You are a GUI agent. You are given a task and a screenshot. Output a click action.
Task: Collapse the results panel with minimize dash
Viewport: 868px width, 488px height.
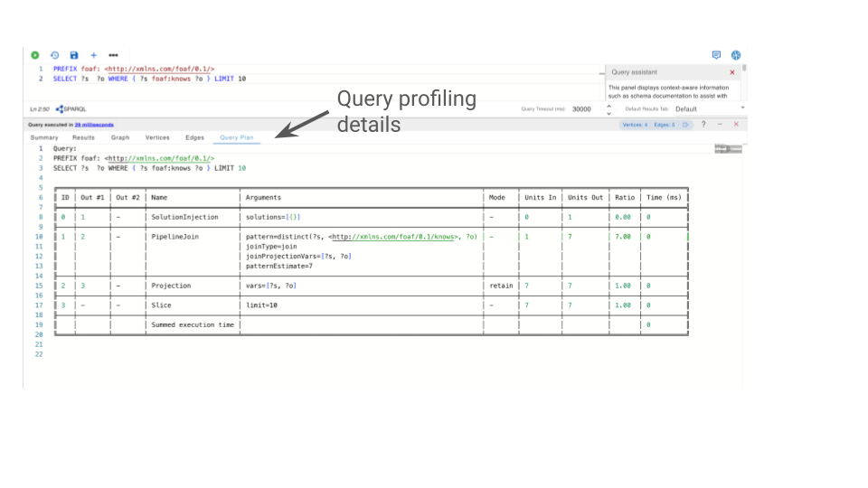coord(720,124)
